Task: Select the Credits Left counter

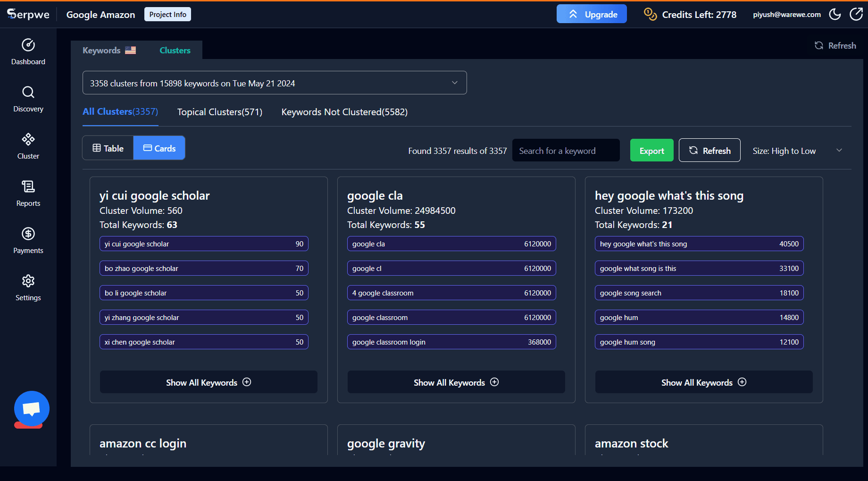Action: click(699, 14)
